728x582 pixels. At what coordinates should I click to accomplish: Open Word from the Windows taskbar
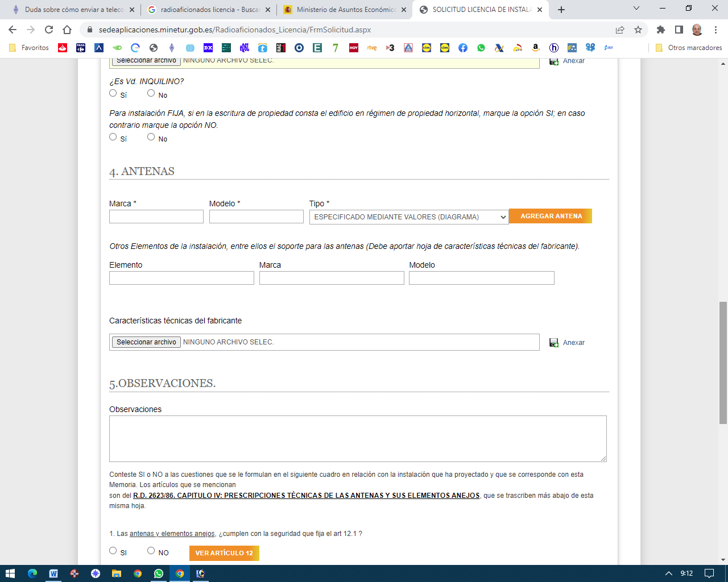tap(53, 573)
